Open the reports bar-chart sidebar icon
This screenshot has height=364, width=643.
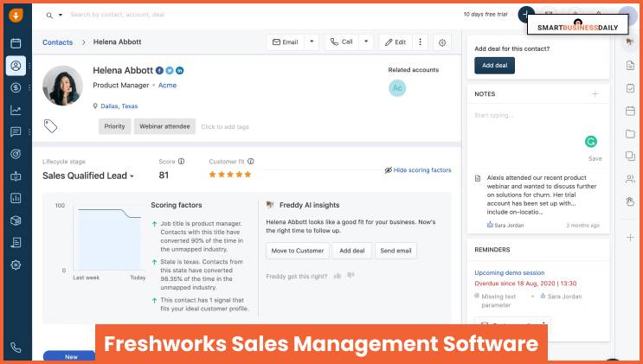16,198
